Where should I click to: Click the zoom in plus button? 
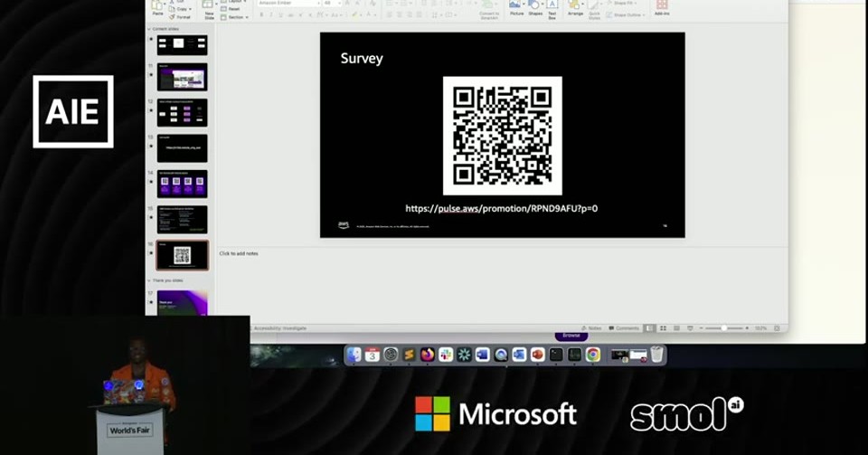pyautogui.click(x=747, y=328)
